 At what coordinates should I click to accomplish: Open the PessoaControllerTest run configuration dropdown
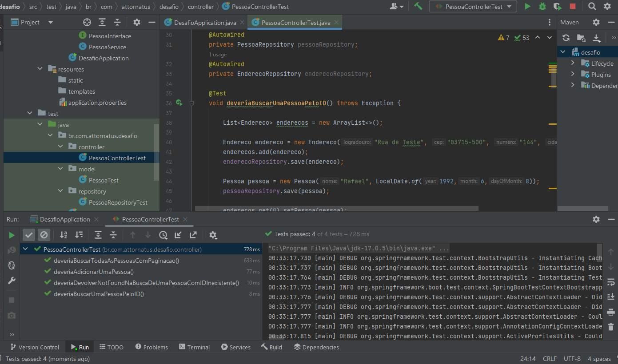coord(473,7)
